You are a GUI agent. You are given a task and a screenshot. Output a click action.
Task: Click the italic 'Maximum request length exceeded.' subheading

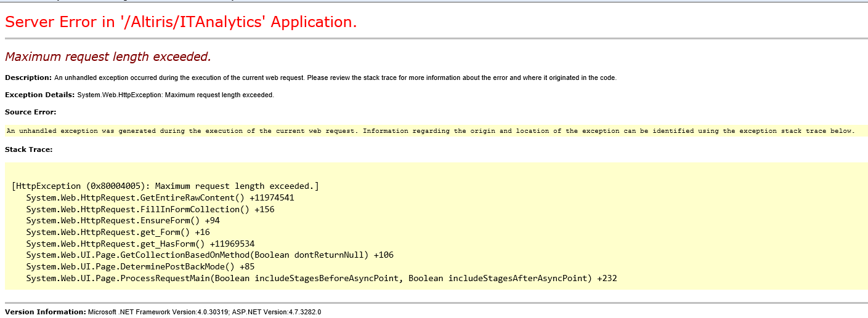coord(108,57)
